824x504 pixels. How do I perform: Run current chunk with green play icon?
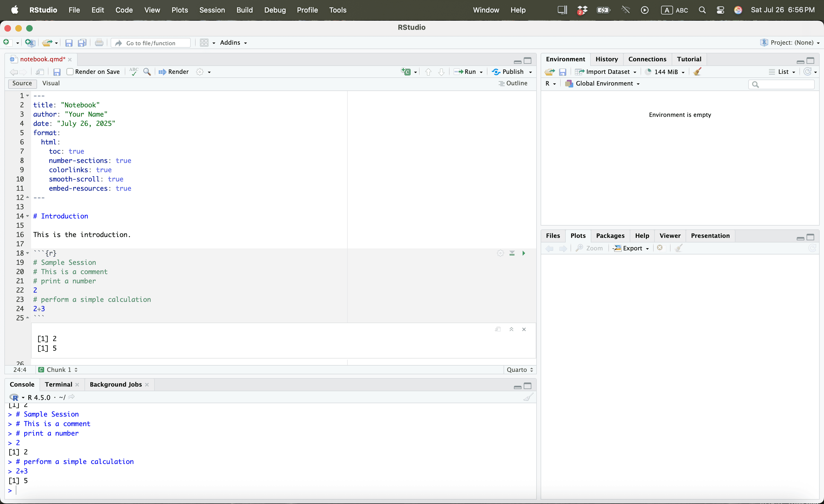tap(524, 253)
